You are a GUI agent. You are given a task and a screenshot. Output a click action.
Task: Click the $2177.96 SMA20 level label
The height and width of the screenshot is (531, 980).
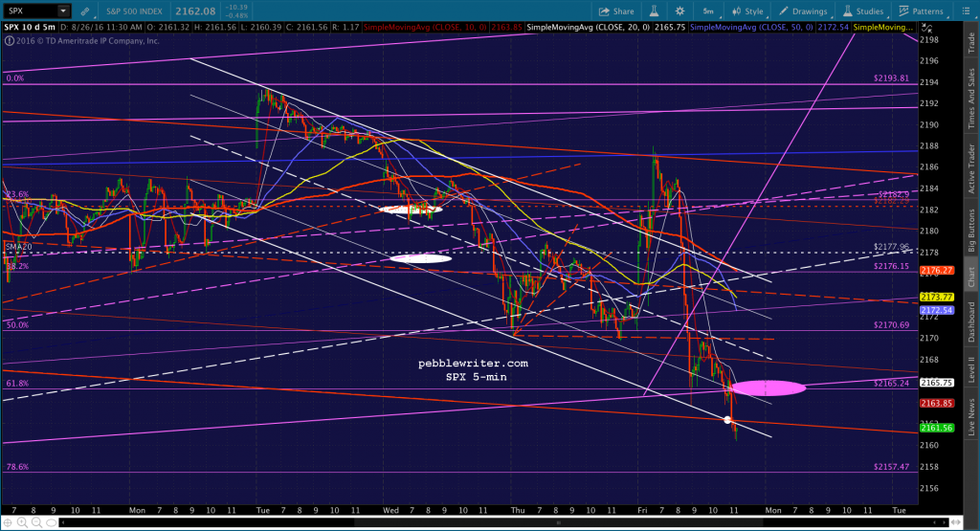tap(891, 247)
